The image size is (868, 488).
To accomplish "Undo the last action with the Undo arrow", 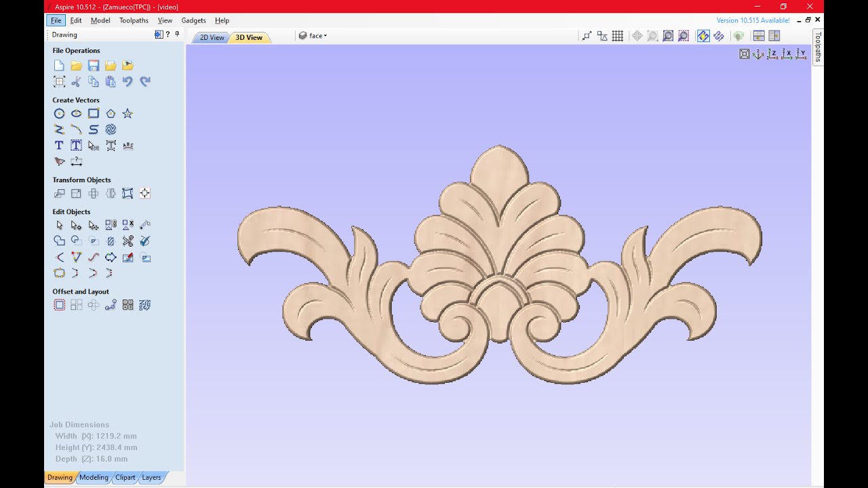I will point(127,81).
